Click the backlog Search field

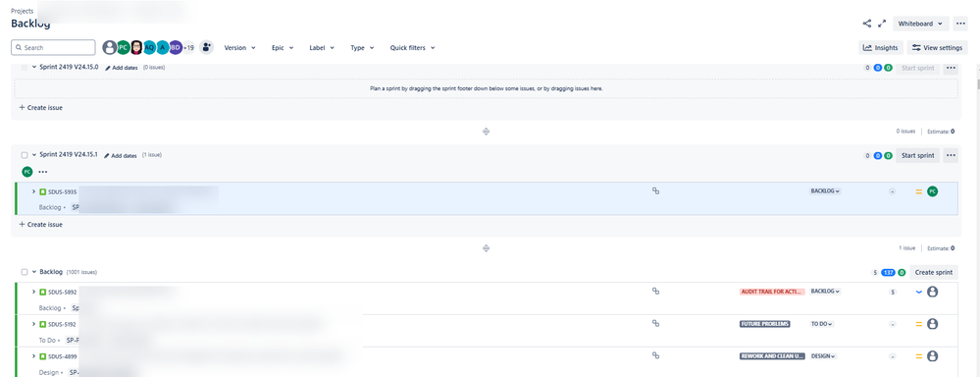(x=53, y=47)
